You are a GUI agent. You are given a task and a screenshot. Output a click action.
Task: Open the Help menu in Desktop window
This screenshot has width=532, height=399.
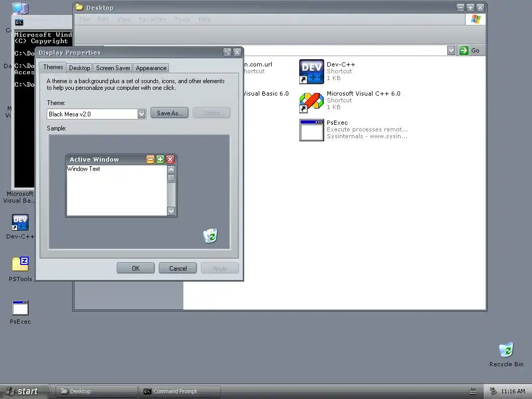pos(205,19)
